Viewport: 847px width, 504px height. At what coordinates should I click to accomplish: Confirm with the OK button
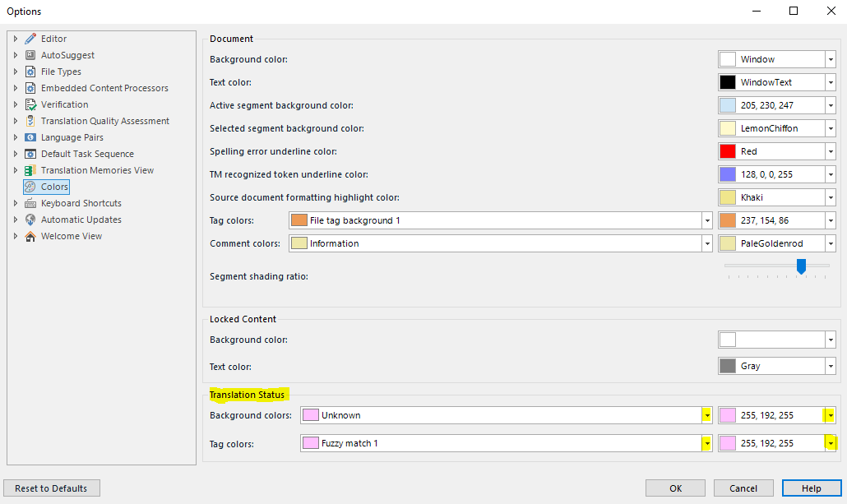click(675, 488)
